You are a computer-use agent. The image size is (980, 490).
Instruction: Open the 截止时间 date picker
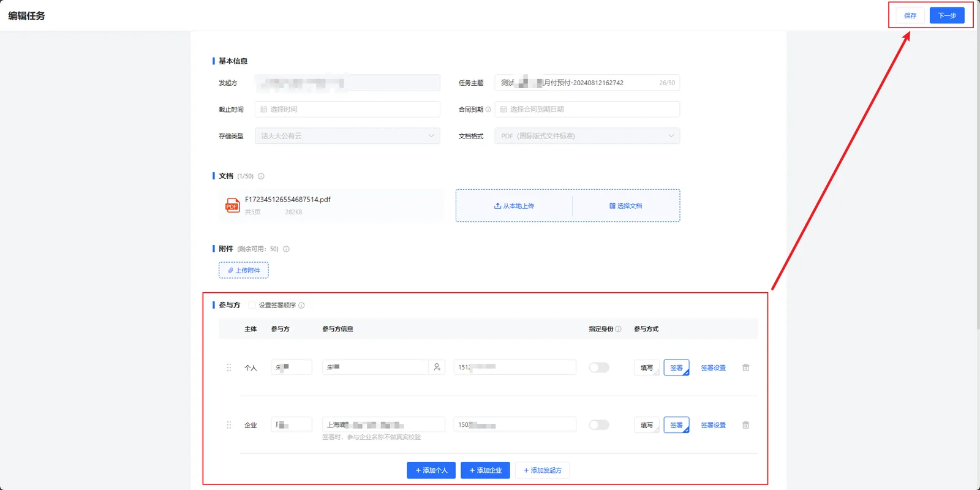pyautogui.click(x=347, y=109)
